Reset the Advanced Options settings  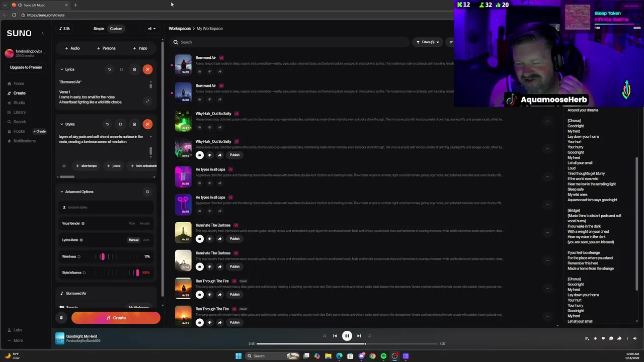[x=147, y=192]
